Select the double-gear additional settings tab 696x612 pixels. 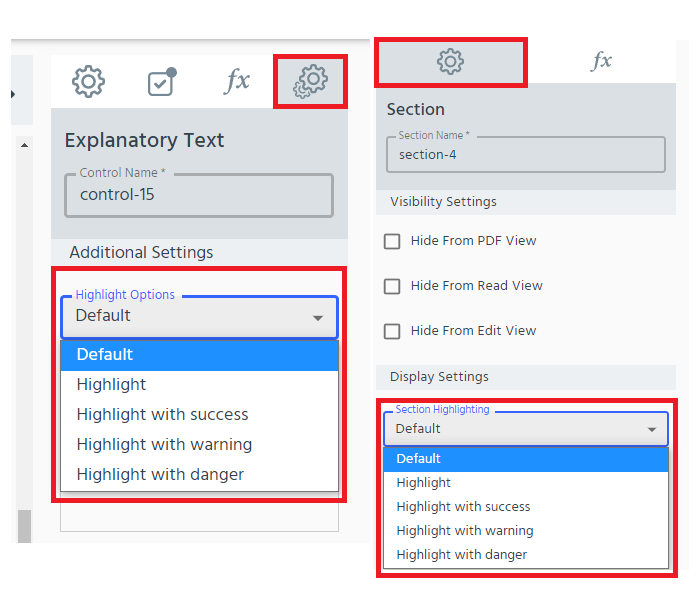[x=310, y=81]
